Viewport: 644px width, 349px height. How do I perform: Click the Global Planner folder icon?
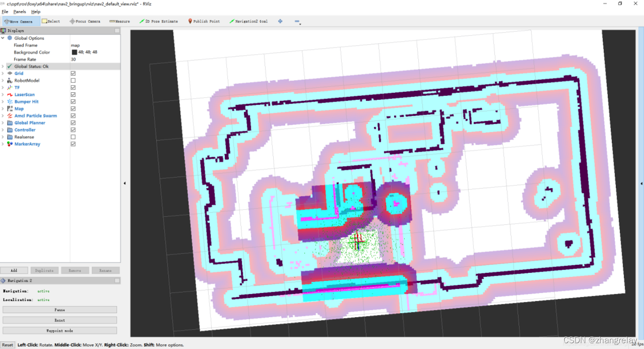(x=10, y=123)
